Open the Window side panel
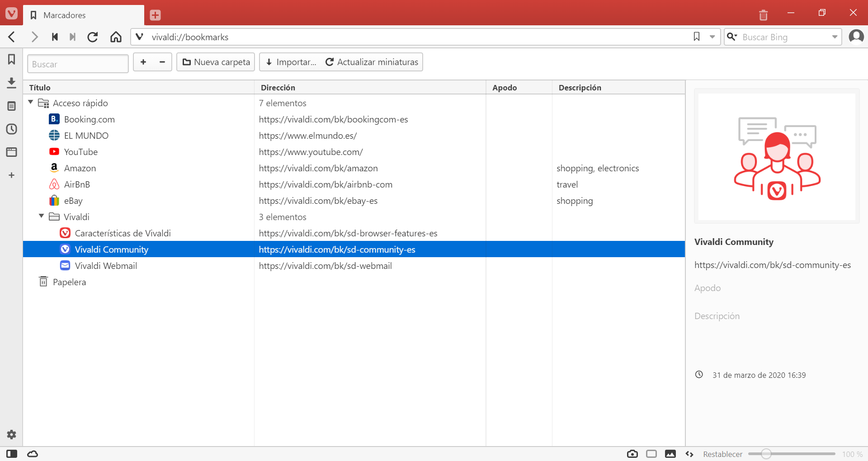This screenshot has height=461, width=868. click(x=11, y=152)
